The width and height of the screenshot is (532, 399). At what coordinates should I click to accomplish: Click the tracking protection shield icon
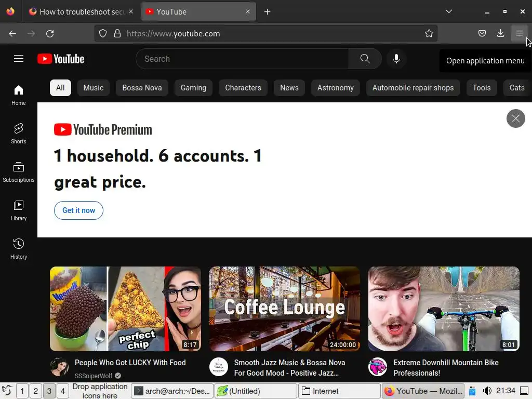click(x=103, y=34)
